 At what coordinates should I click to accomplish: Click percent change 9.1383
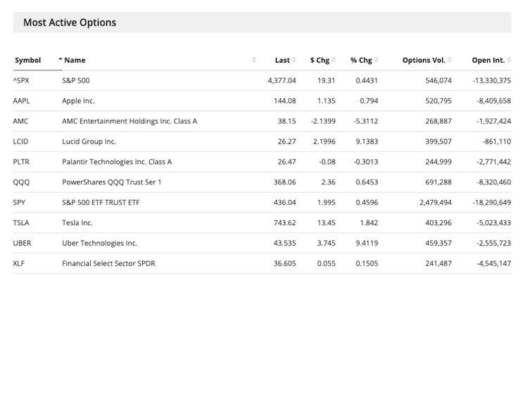coord(367,141)
